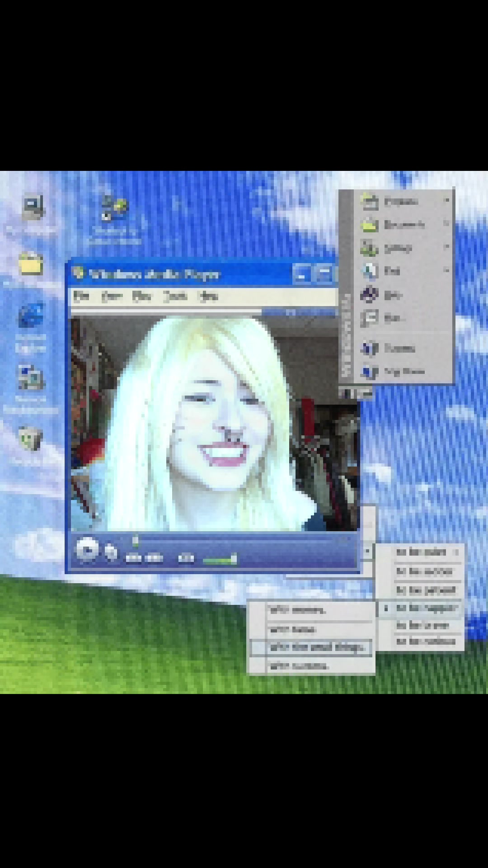Start playback with the round Play button
The height and width of the screenshot is (868, 488).
coord(87,550)
